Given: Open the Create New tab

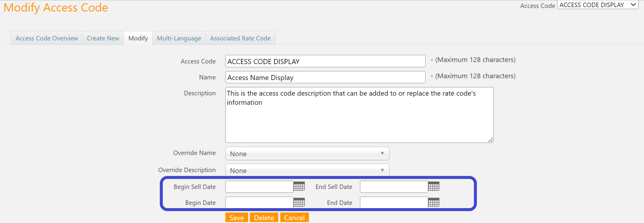Looking at the screenshot, I should [x=103, y=38].
